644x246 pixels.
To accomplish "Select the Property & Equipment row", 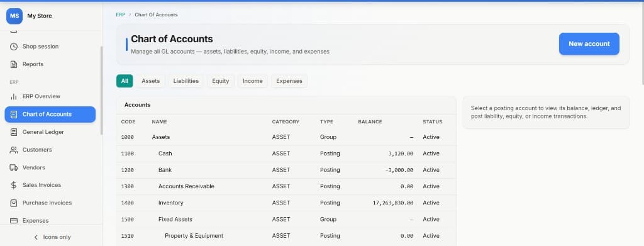I will [x=286, y=236].
